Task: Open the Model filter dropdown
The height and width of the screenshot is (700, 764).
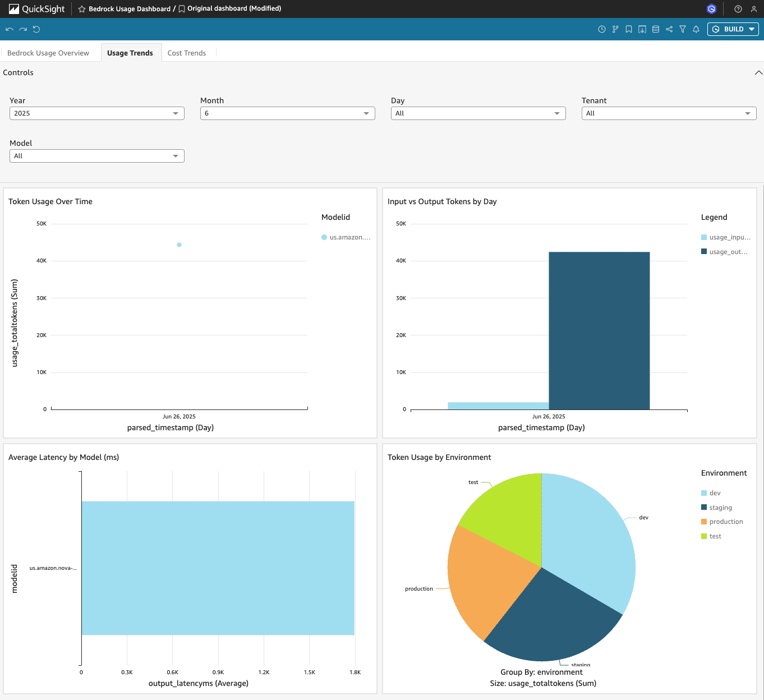Action: [96, 156]
